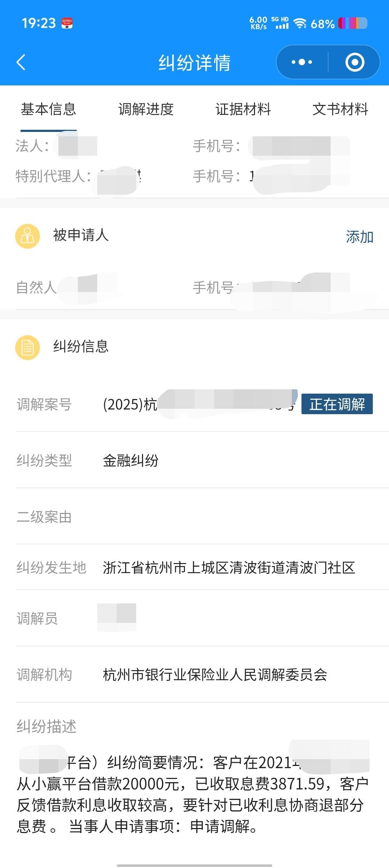Tap the 纠纷发生地 address text

coord(229,567)
